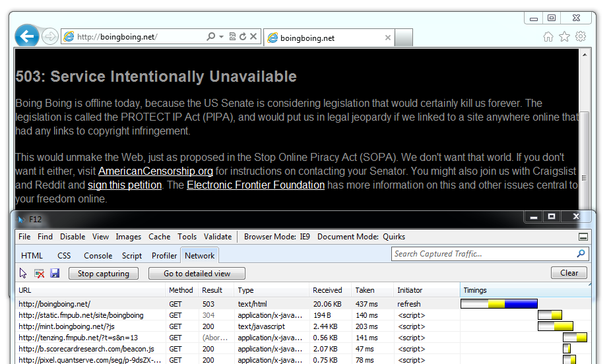Click the Refresh icon in address bar
Image resolution: width=611 pixels, height=364 pixels.
[x=243, y=37]
